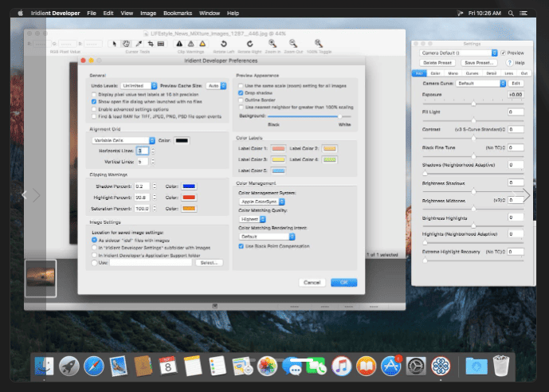Open the Camera Curve Default dropdown

(480, 84)
